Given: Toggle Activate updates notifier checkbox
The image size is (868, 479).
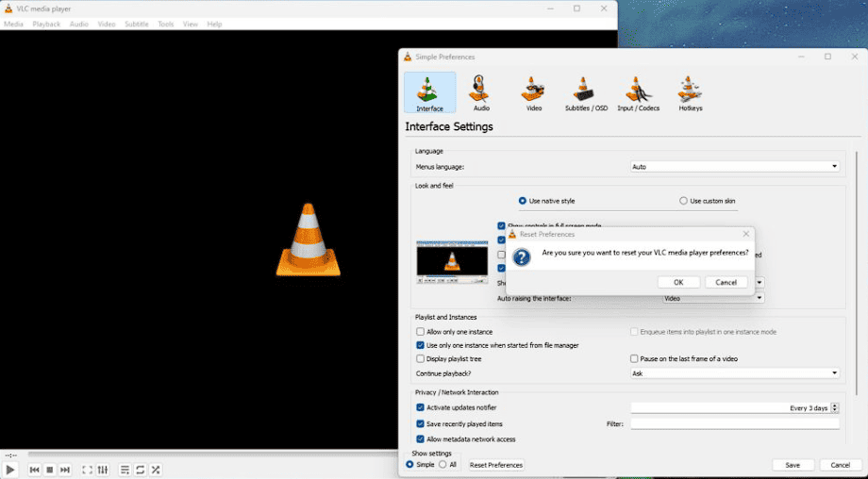Looking at the screenshot, I should [420, 407].
